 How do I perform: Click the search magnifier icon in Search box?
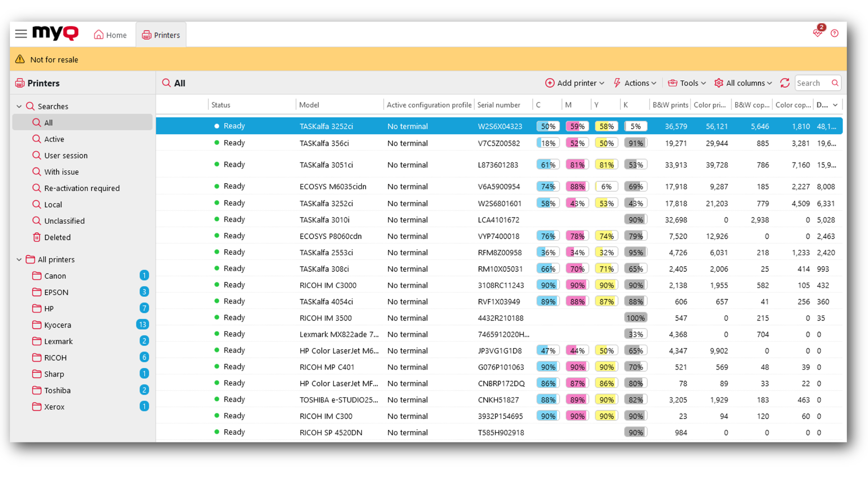pyautogui.click(x=835, y=83)
